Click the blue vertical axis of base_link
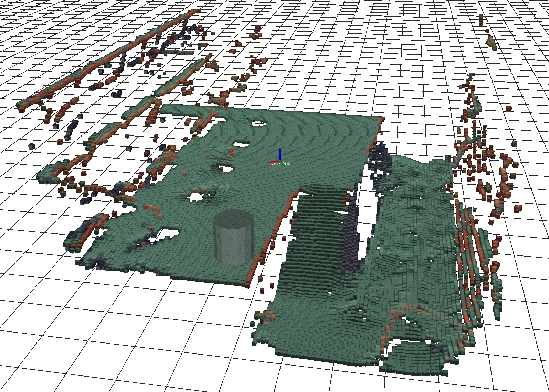The image size is (549, 392). pos(280,155)
